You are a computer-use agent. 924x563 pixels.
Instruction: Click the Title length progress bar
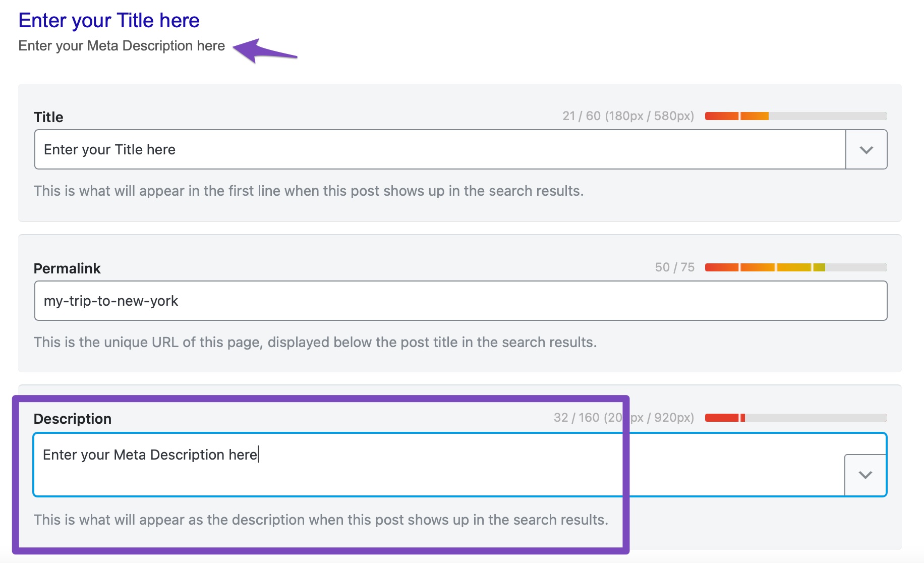tap(796, 116)
